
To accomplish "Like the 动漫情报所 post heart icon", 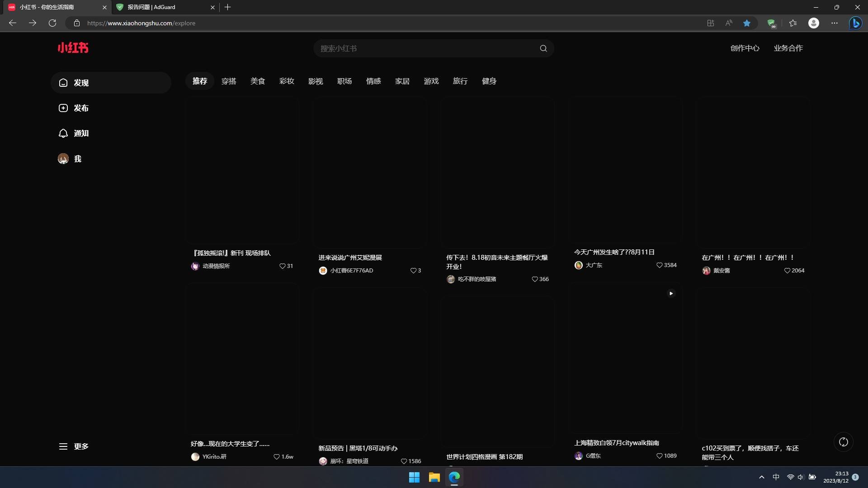I will [282, 266].
